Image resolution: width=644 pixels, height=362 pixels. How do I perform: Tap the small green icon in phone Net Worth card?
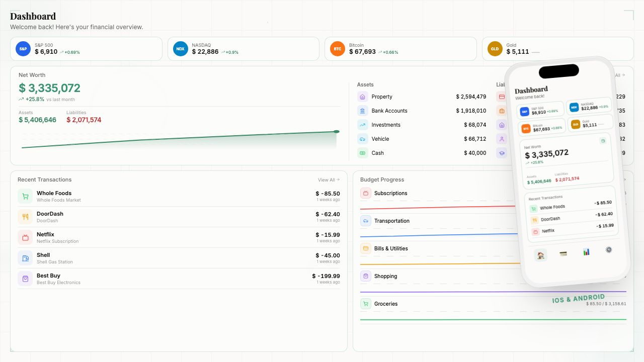(603, 141)
